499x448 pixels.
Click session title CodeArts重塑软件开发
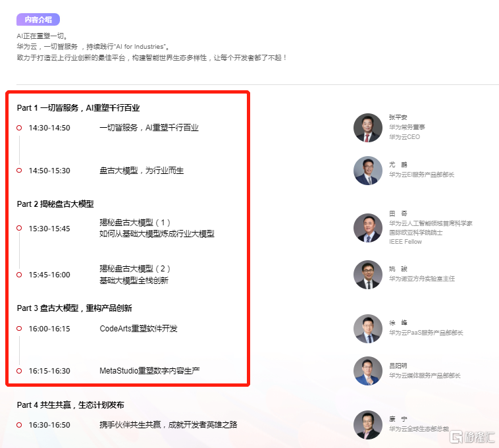[138, 329]
